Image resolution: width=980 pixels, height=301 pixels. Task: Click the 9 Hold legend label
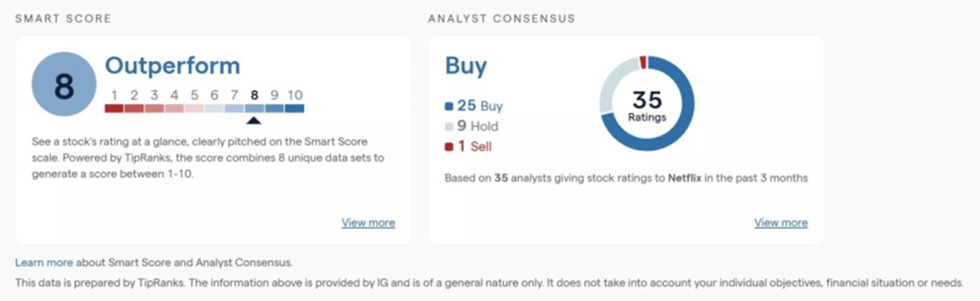coord(477,126)
